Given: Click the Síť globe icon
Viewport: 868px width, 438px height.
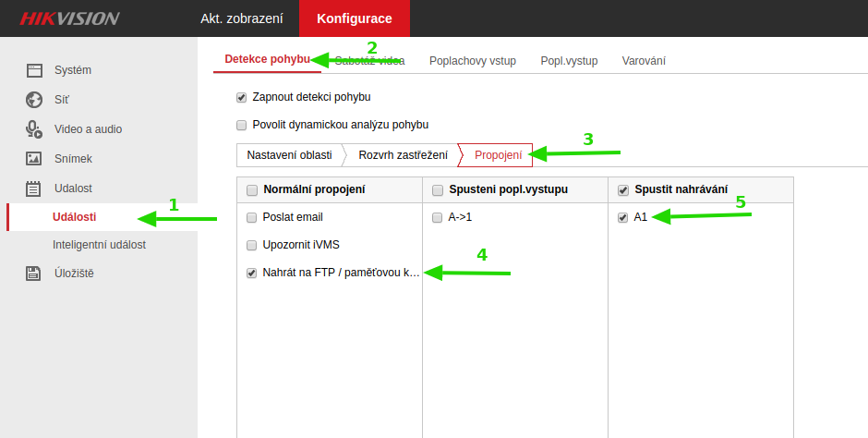Looking at the screenshot, I should tap(34, 100).
